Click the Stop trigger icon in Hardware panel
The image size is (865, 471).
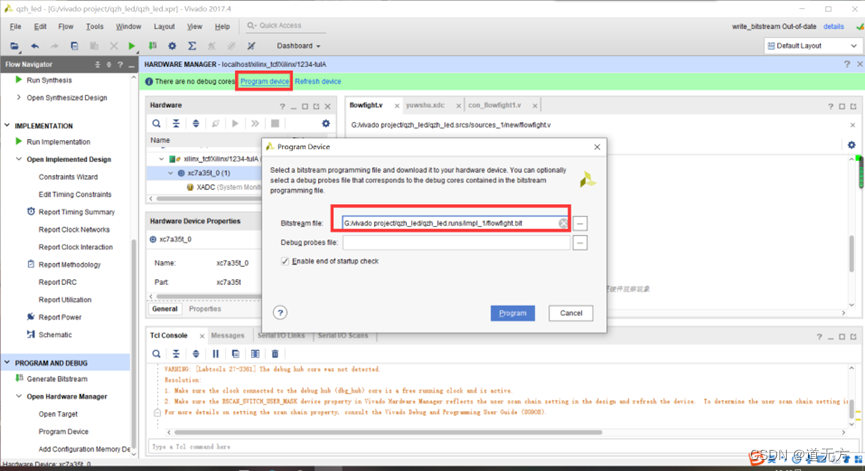point(275,124)
